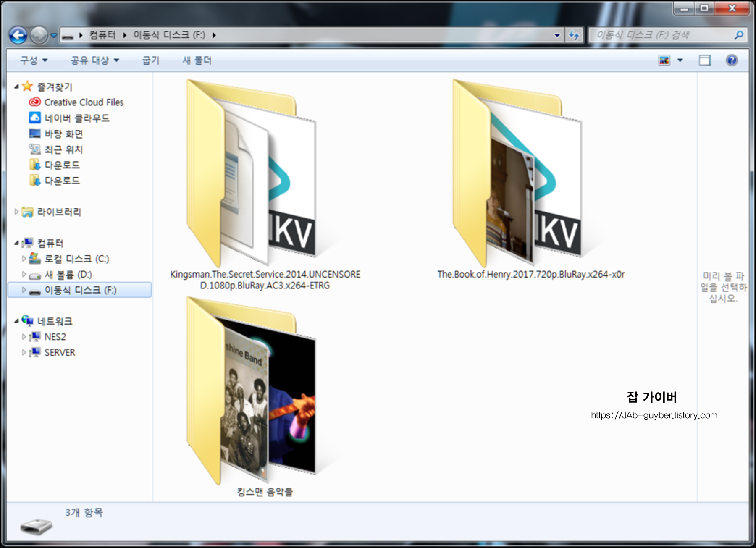
Task: Click the 컴퓨터 monitor icon in the tree
Action: tap(28, 243)
